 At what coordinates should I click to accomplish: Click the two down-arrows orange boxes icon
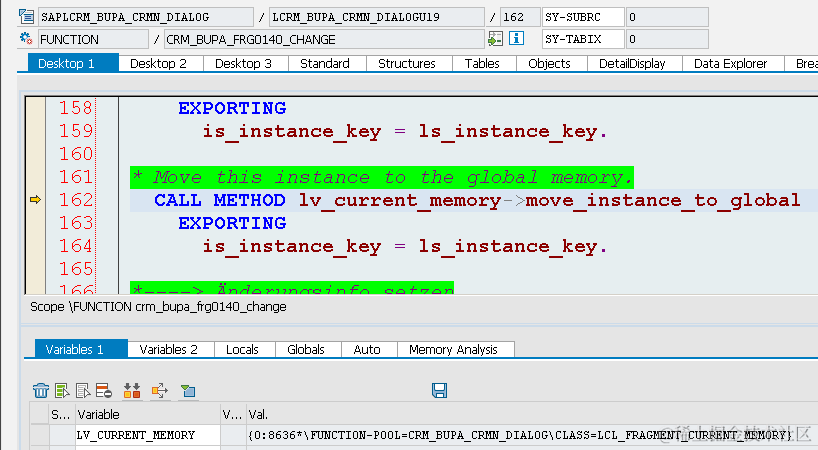[132, 390]
